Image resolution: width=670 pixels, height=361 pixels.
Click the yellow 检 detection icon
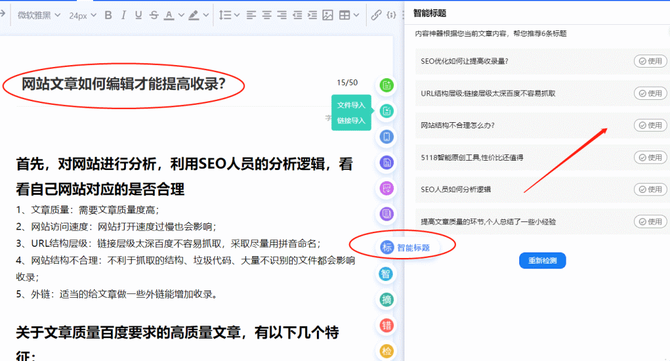click(x=386, y=351)
